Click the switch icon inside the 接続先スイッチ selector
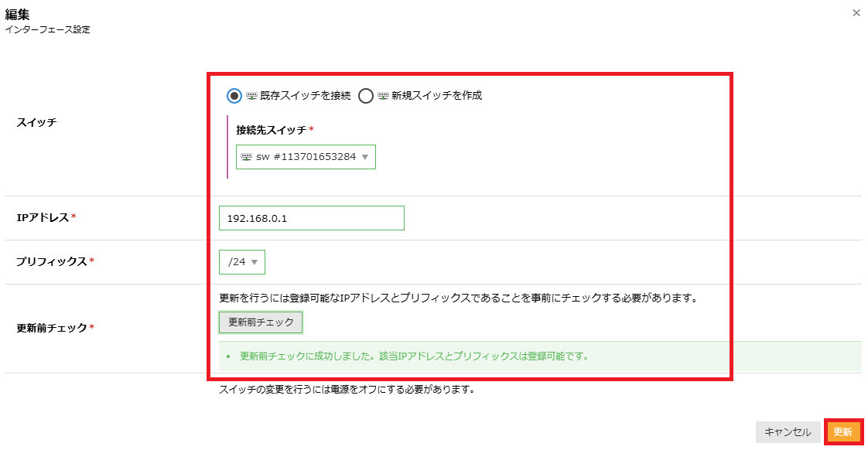Viewport: 868px width, 450px height. (246, 157)
